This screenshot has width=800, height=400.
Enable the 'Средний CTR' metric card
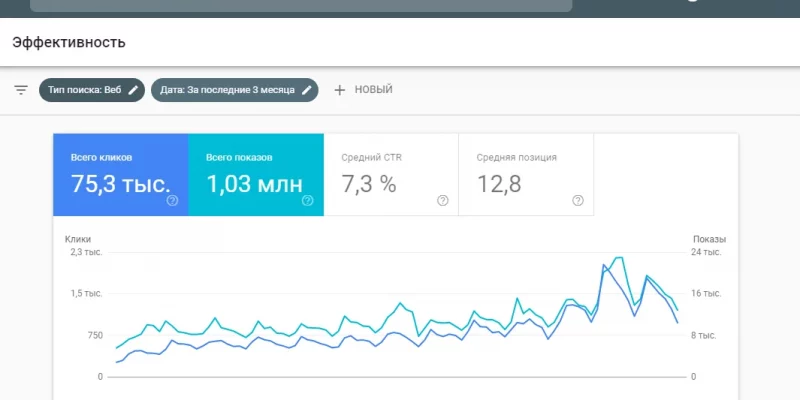point(391,175)
